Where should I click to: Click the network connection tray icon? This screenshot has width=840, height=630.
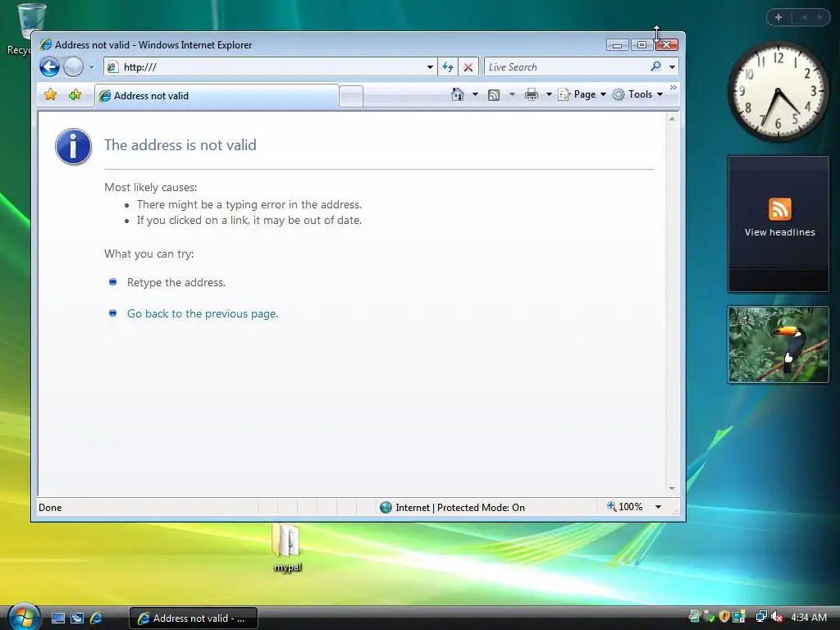point(760,617)
